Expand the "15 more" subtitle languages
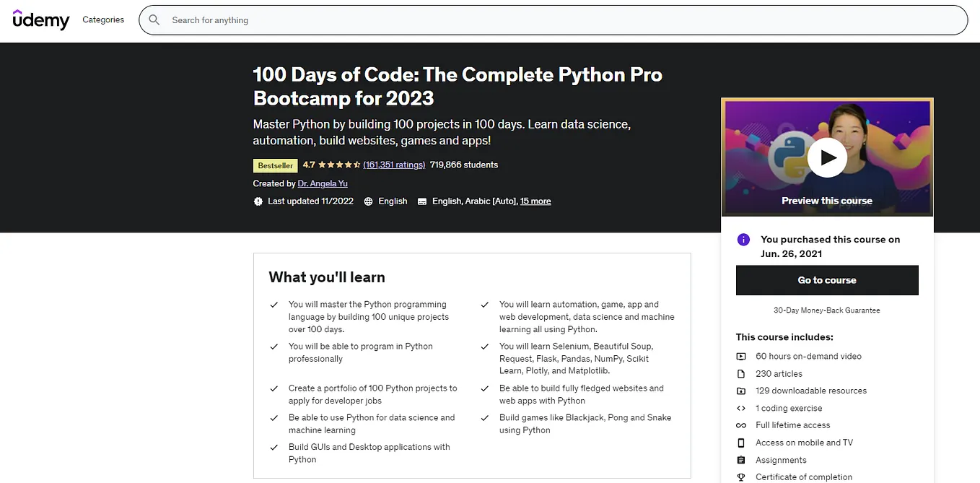Screen dimensions: 980x483 point(535,201)
